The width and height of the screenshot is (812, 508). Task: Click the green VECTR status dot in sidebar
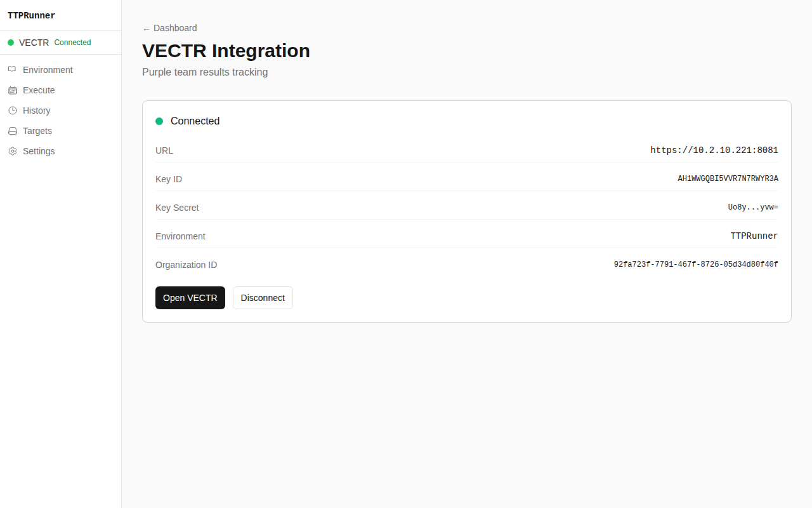[x=11, y=43]
